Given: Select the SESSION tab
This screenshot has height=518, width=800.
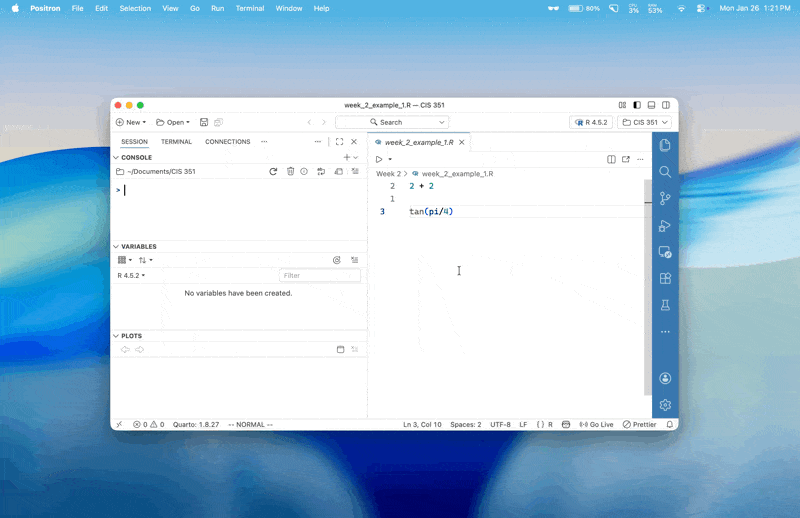Looking at the screenshot, I should click(x=134, y=142).
